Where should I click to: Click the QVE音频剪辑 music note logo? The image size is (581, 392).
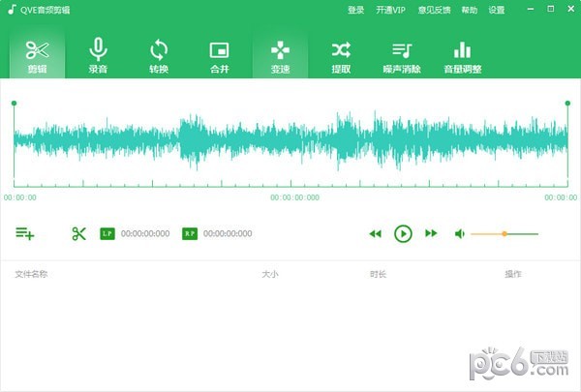(12, 10)
